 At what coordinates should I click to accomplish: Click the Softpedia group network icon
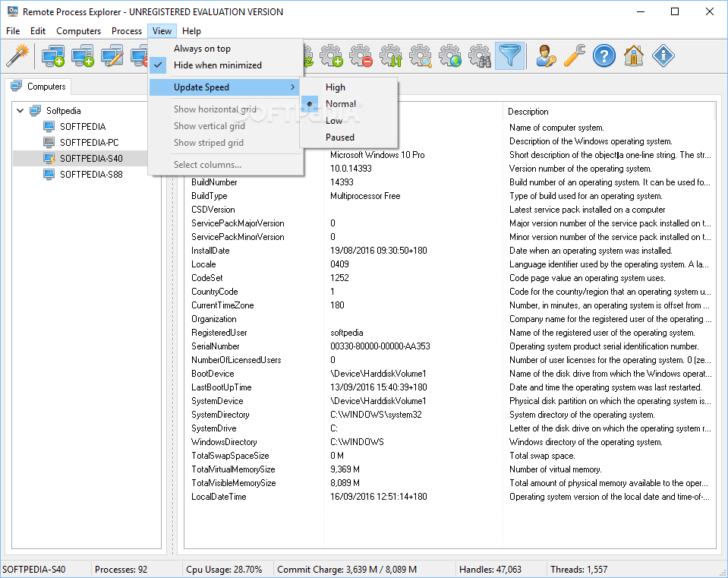click(35, 111)
